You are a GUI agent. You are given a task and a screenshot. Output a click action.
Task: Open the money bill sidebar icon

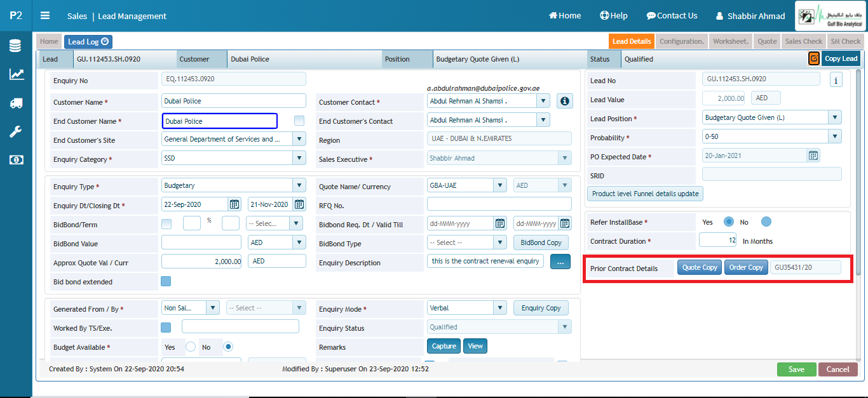[x=16, y=160]
